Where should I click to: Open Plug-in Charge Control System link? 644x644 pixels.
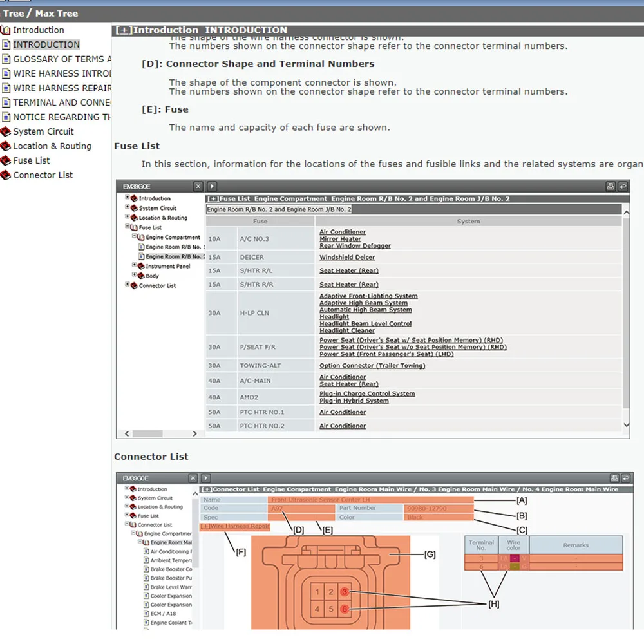coord(367,394)
